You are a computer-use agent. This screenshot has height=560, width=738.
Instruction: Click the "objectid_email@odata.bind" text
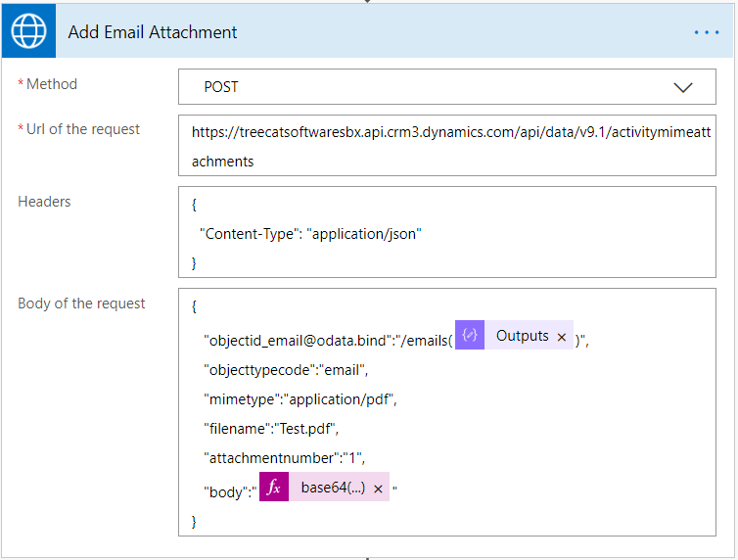[298, 341]
